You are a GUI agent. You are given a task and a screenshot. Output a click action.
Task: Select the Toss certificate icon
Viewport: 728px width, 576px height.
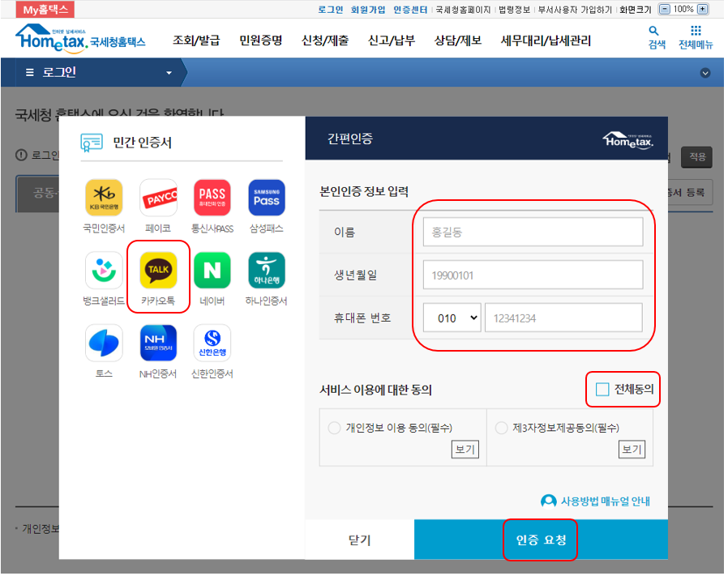[x=103, y=342]
